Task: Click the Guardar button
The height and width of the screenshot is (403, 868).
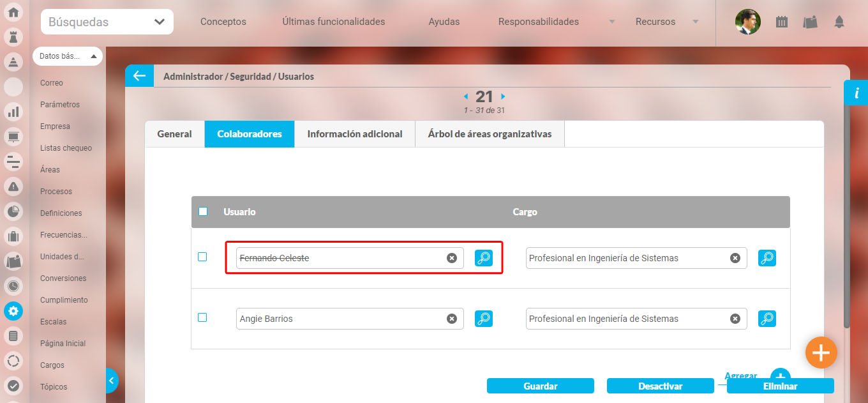Action: point(540,386)
